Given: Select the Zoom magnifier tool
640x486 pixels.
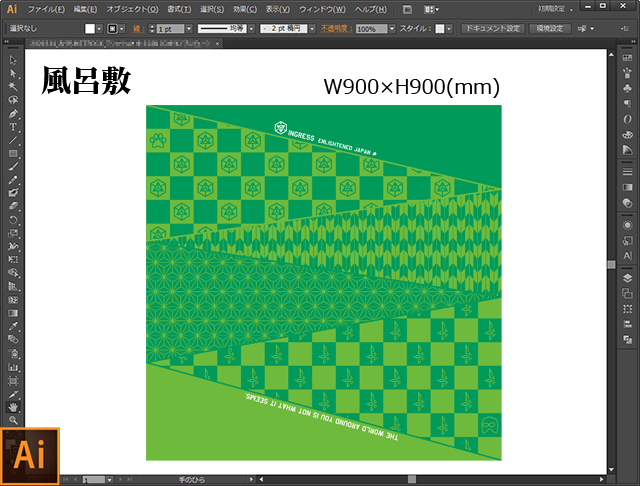Looking at the screenshot, I should tap(13, 420).
